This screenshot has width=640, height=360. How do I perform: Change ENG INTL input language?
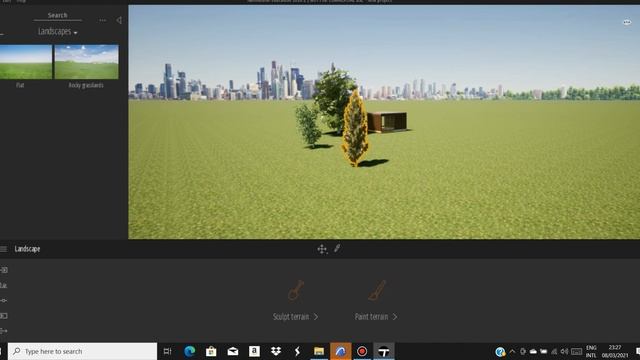591,351
